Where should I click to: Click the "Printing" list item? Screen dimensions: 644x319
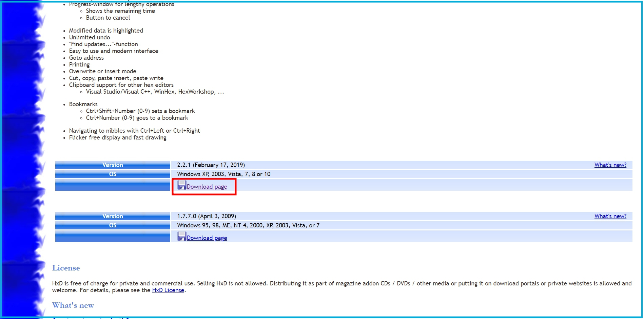pyautogui.click(x=79, y=64)
